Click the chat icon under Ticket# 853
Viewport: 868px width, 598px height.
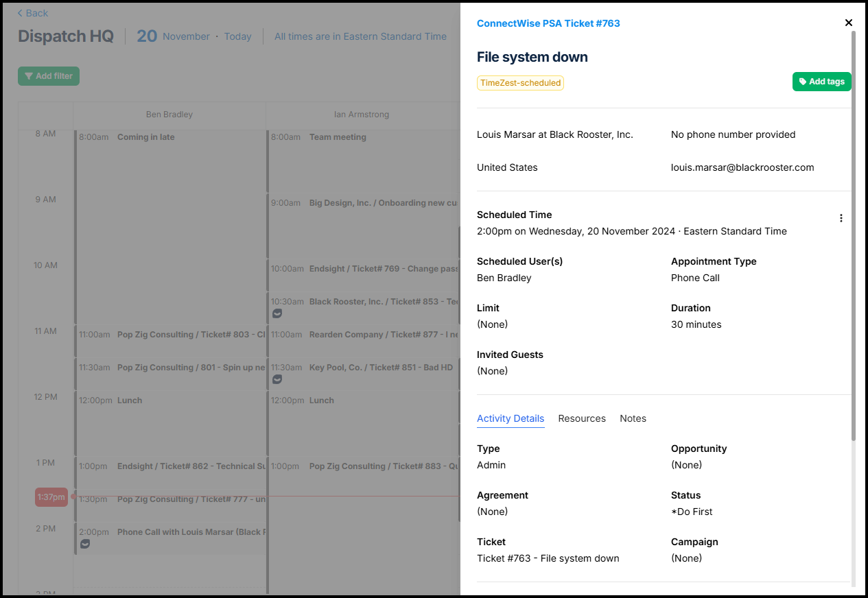click(x=277, y=313)
